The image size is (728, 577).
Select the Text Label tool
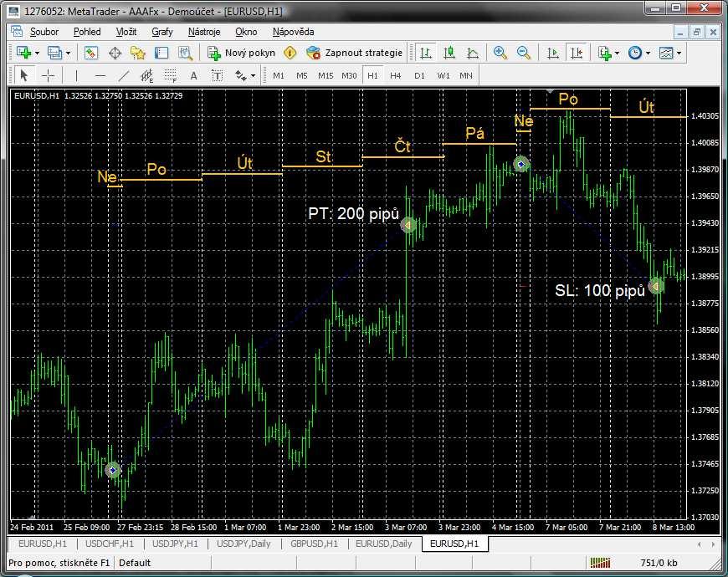tap(217, 75)
